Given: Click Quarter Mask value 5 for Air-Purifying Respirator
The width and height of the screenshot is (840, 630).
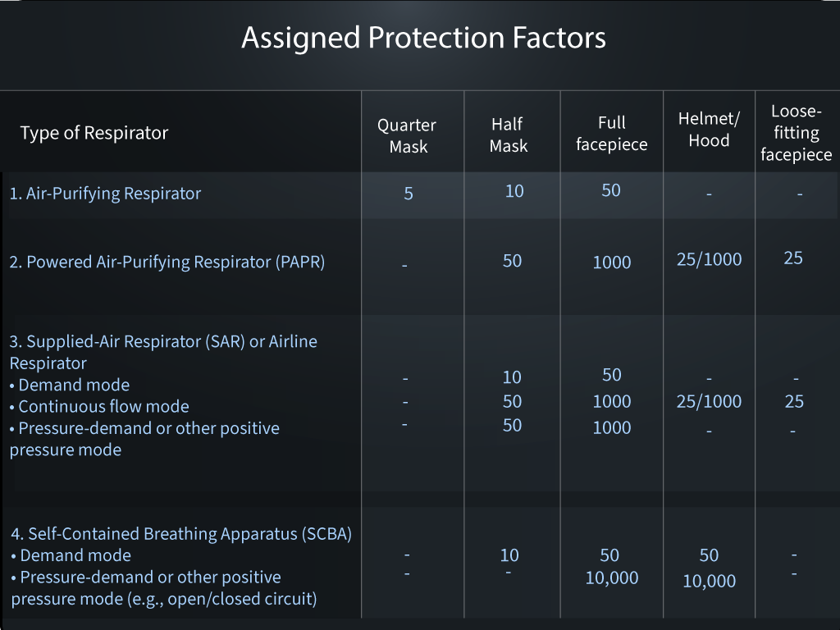Looking at the screenshot, I should (409, 194).
